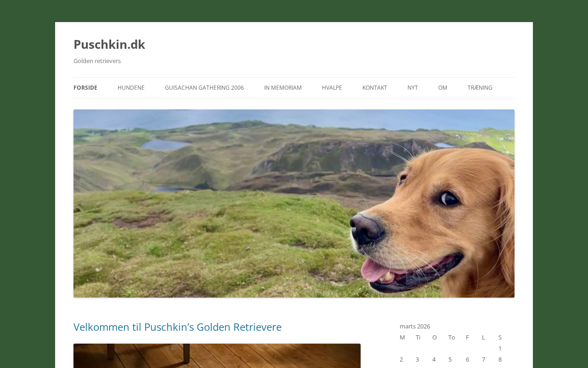
Task: Click the 'L' weekday column header
Action: click(484, 337)
